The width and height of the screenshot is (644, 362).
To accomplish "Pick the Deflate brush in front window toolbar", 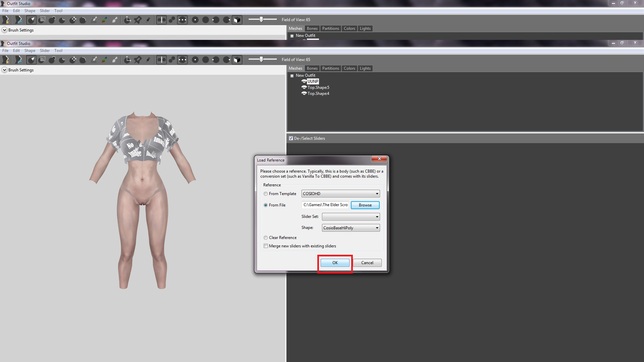I will click(62, 60).
